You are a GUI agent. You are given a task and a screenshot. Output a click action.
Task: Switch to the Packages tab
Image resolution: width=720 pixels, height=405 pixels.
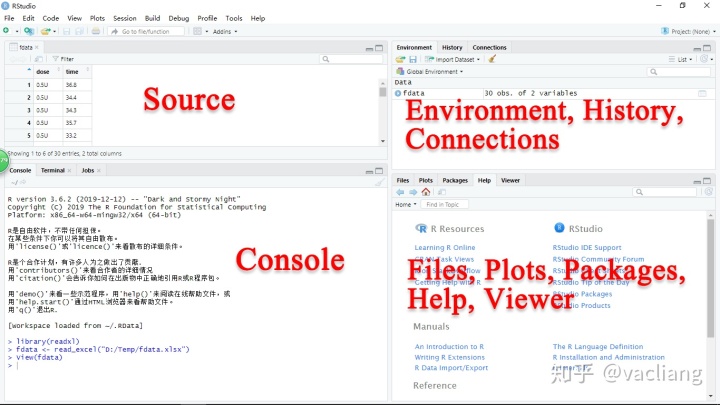455,180
